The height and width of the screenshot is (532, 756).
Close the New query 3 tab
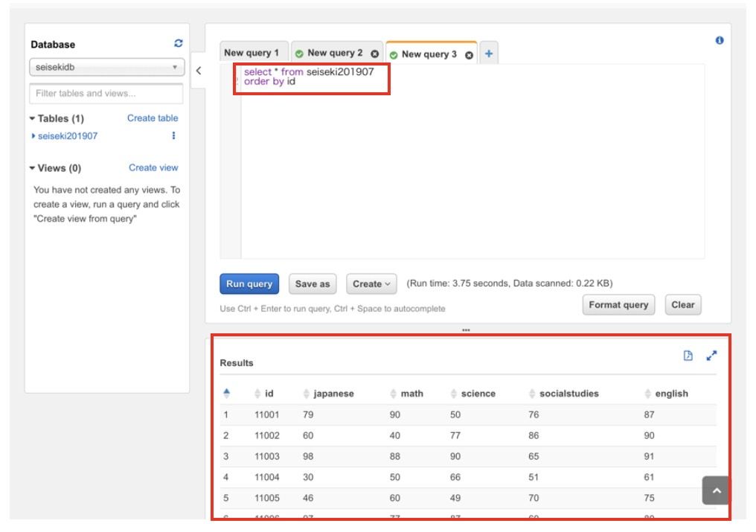tap(469, 55)
